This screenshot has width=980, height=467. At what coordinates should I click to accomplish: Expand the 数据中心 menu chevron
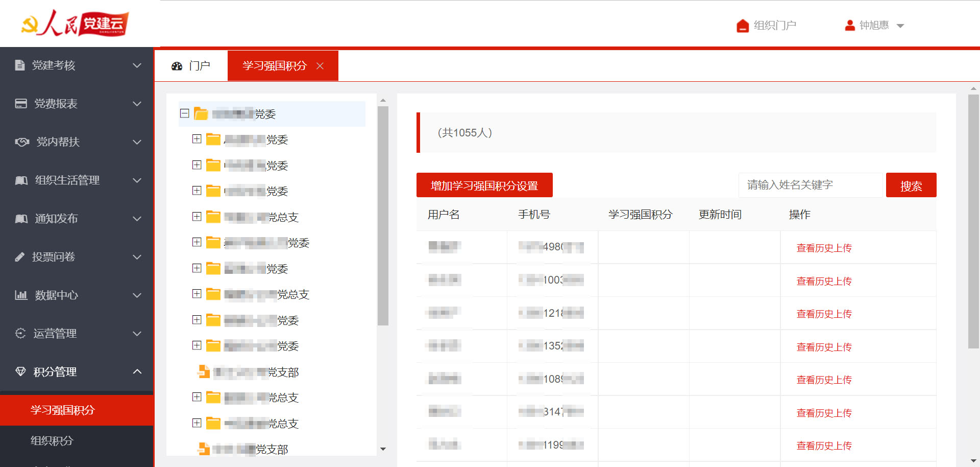[x=137, y=295]
